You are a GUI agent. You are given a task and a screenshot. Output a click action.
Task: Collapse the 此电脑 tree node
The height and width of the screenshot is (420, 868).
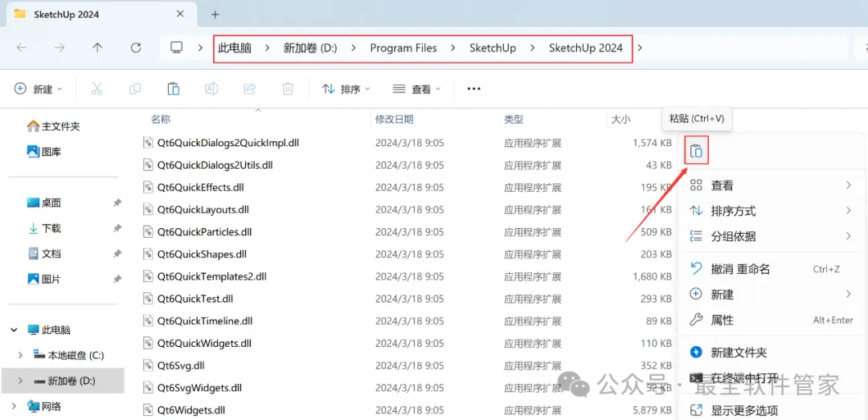pos(14,330)
